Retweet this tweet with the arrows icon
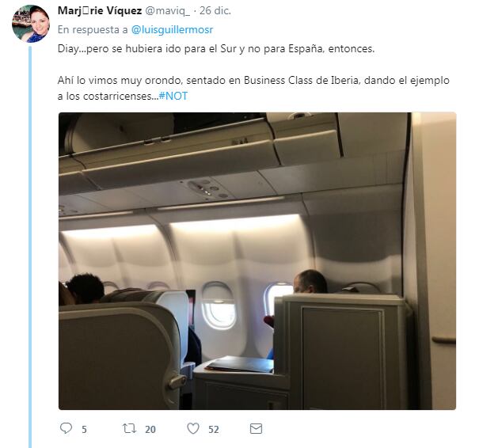Screen dimensions: 479x448 click(129, 428)
